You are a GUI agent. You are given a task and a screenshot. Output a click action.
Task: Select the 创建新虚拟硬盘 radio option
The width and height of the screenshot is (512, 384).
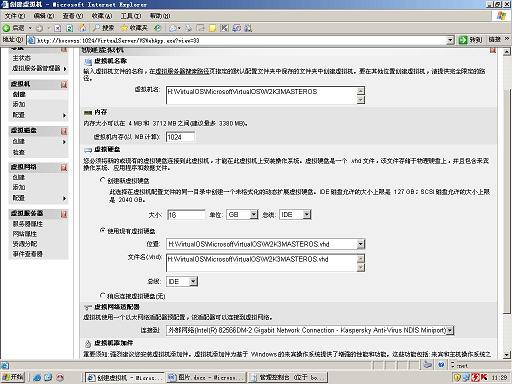click(103, 180)
